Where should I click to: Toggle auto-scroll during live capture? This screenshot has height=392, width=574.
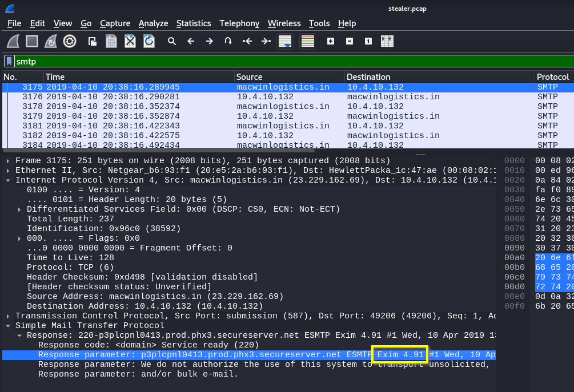click(284, 41)
